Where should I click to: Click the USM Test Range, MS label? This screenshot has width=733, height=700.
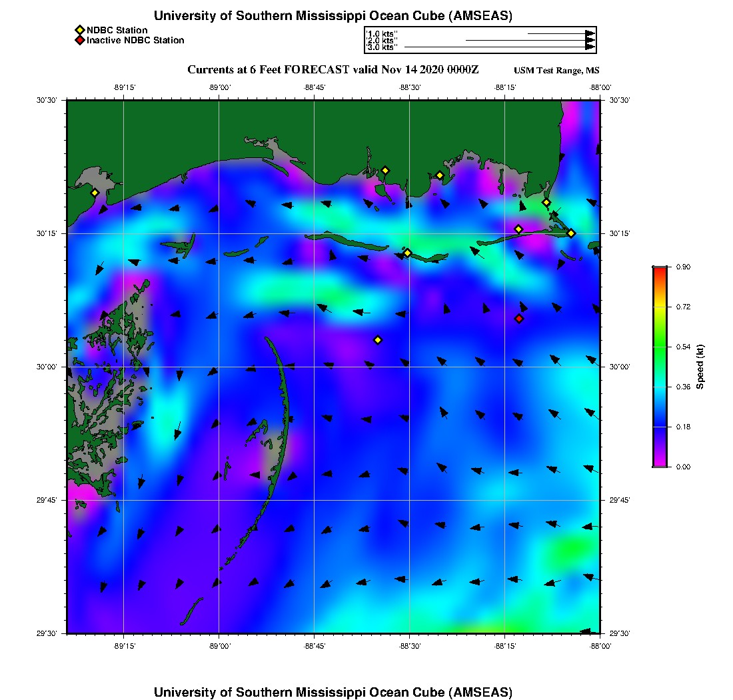[556, 71]
